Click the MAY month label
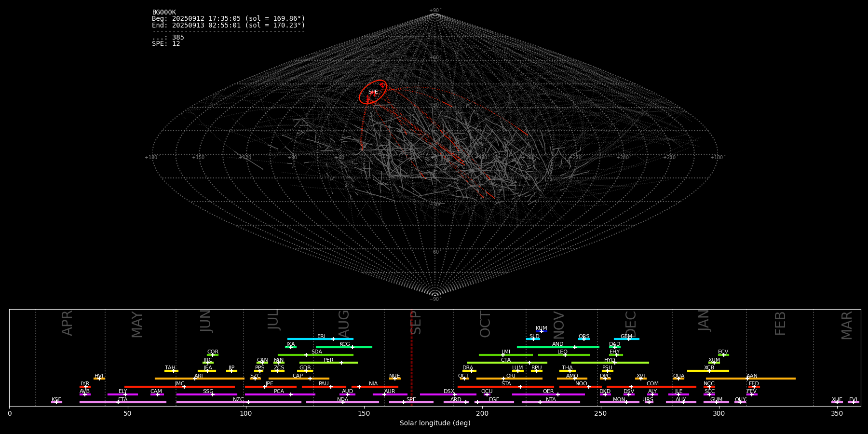This screenshot has height=434, width=868. [x=137, y=325]
